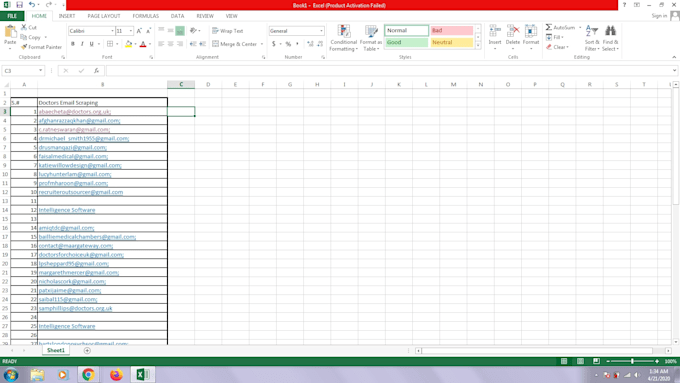Open Sort & Filter icon

pyautogui.click(x=592, y=32)
